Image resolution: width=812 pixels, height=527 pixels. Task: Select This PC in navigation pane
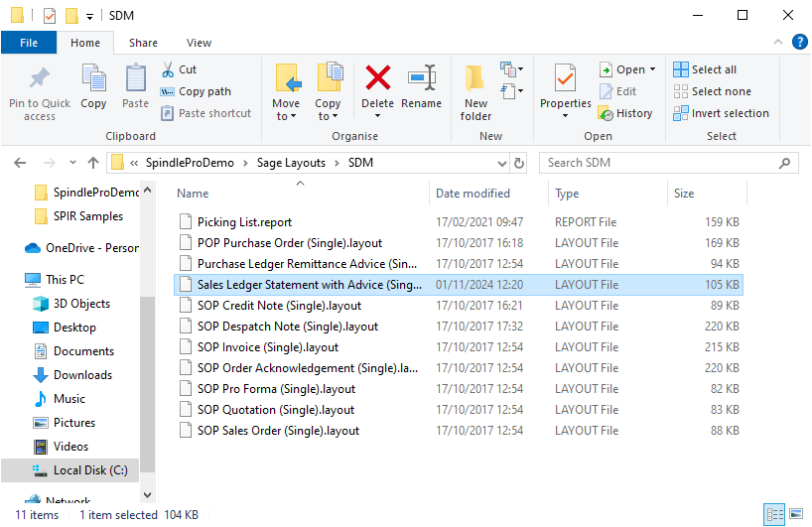click(55, 280)
